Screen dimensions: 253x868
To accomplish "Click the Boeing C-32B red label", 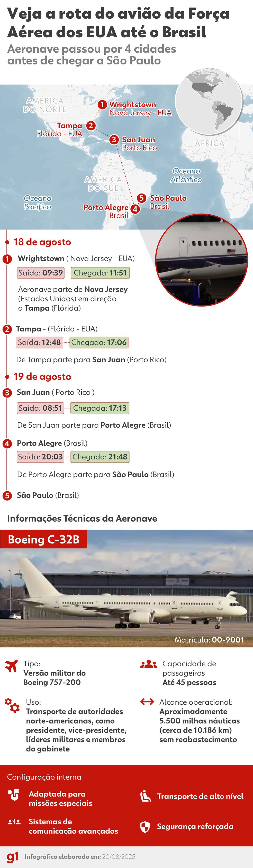I will click(x=43, y=539).
